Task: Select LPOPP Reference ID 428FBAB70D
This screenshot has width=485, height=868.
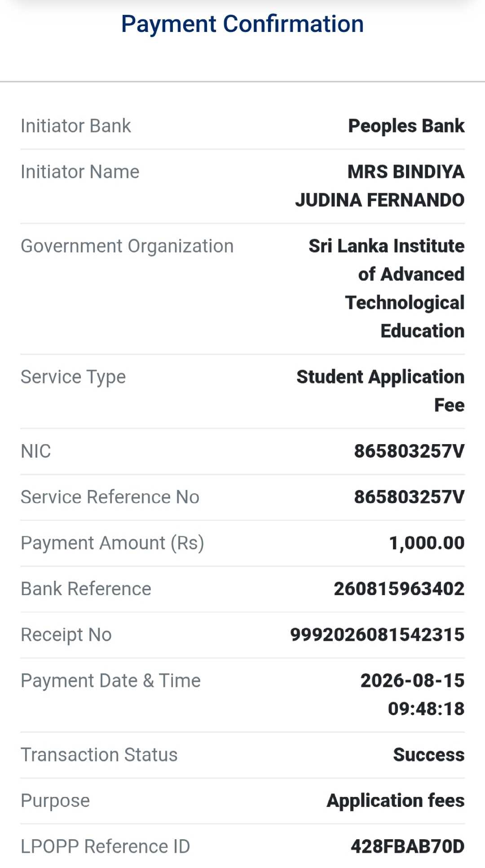Action: point(408,846)
